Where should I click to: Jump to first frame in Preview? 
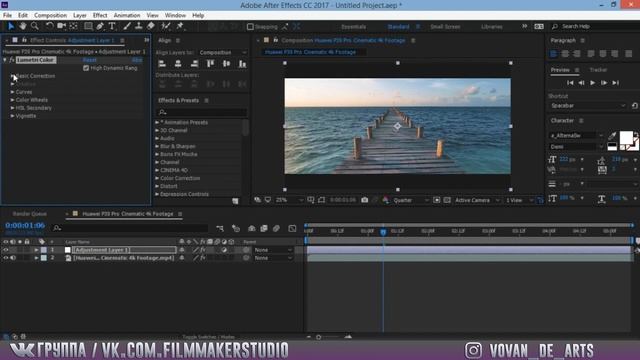[570, 83]
